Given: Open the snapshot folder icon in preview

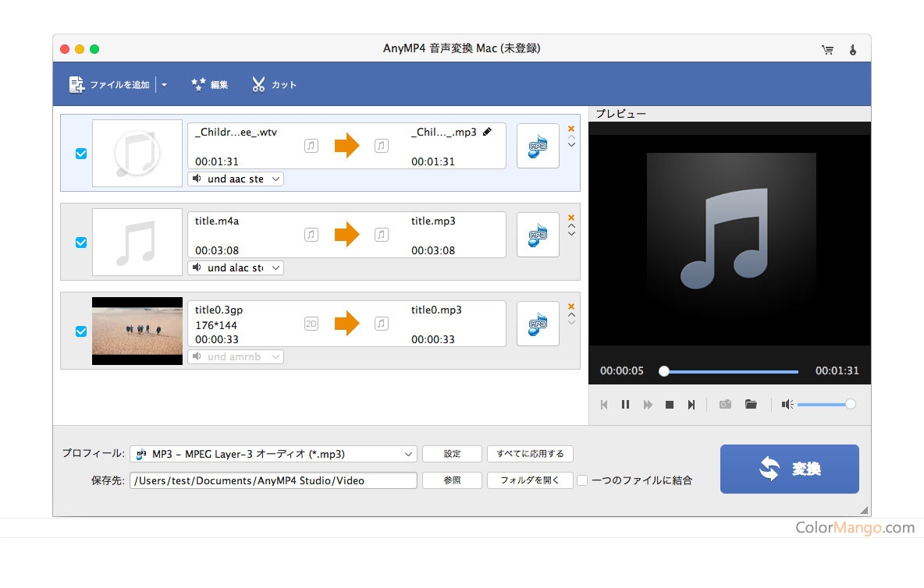Looking at the screenshot, I should pos(751,404).
